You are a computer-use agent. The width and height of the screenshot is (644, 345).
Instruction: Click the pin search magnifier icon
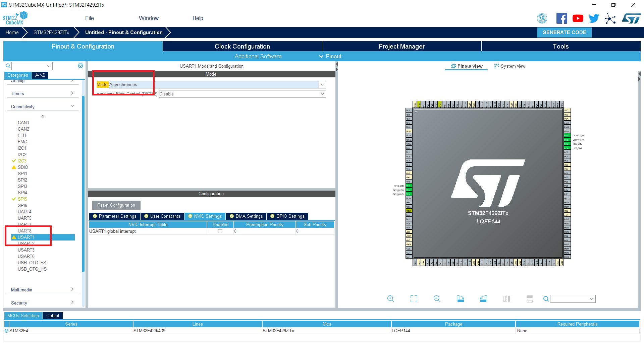(546, 299)
